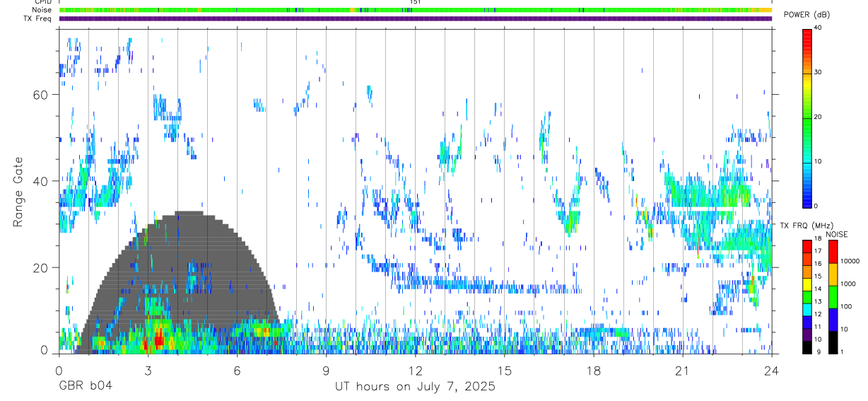868x401 pixels.
Task: Select the red top of the power colorbar
Action: click(x=807, y=39)
